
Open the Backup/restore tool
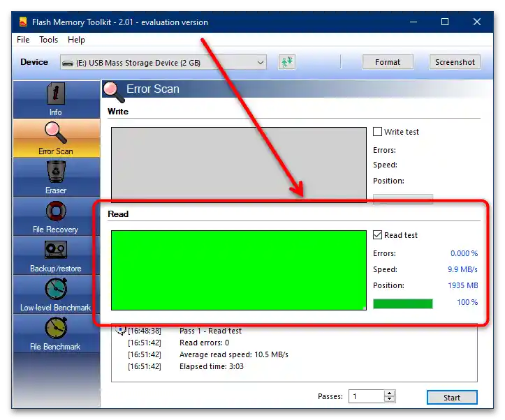click(x=57, y=255)
